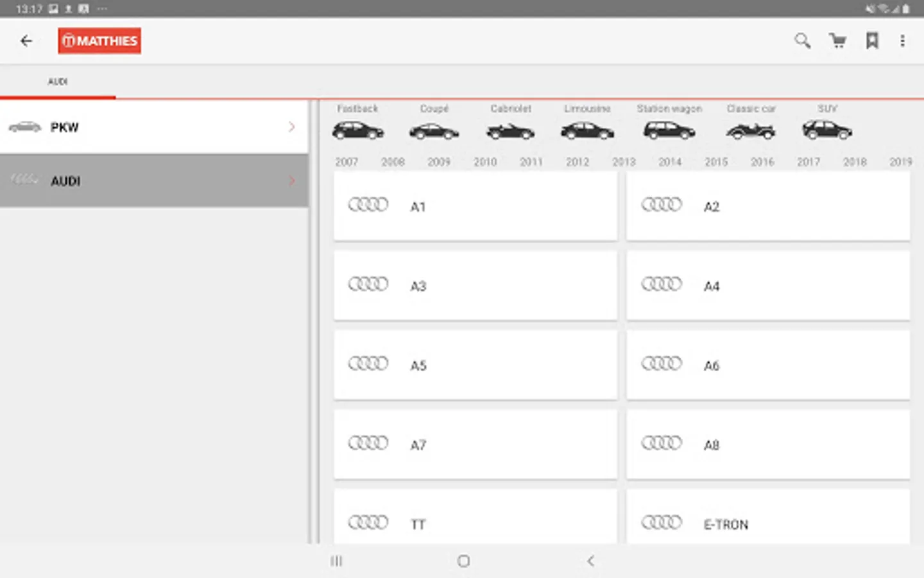Open the A4 model card
The image size is (924, 578).
[x=768, y=286]
